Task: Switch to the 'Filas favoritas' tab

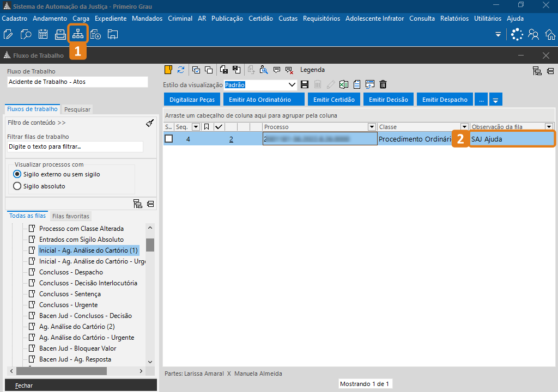Action: pos(70,216)
